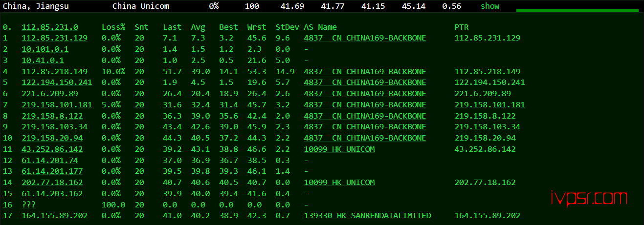Click the ??? link at hop 16

tap(28, 205)
